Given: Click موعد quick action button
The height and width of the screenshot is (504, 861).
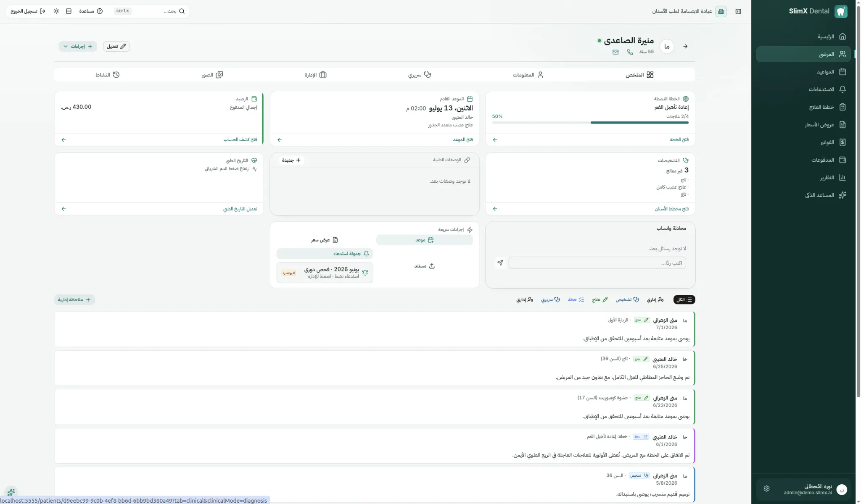Looking at the screenshot, I should click(425, 240).
